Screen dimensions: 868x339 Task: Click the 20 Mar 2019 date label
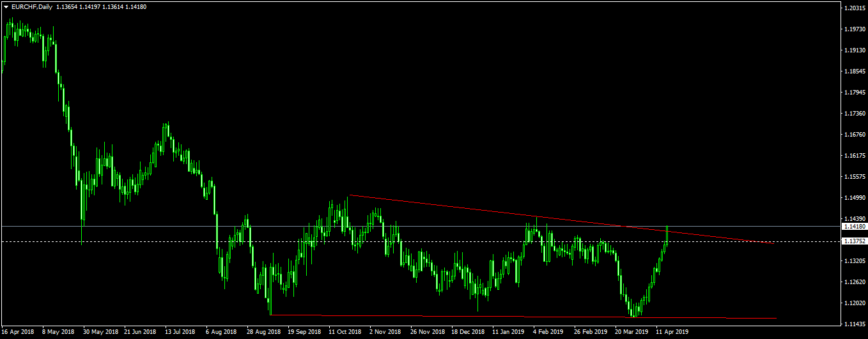point(632,333)
